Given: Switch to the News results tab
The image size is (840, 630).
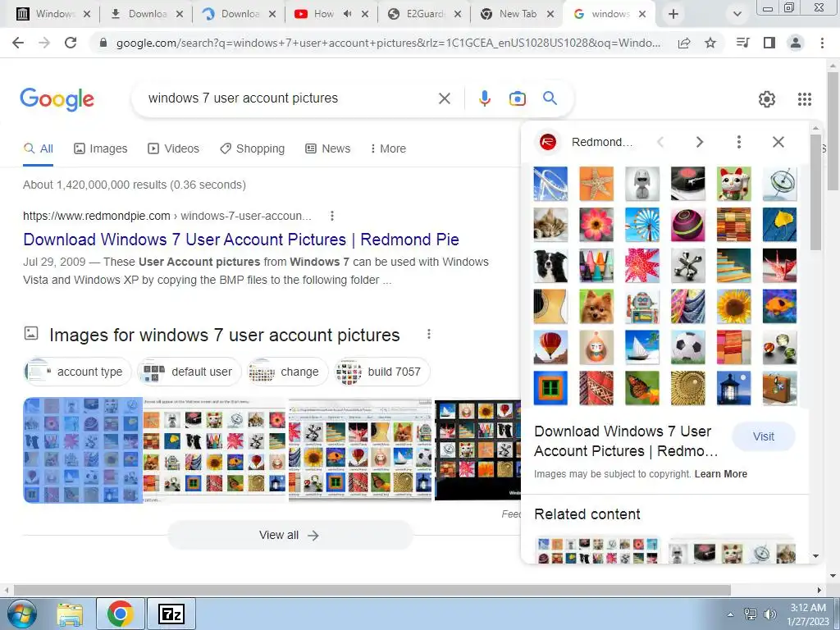Looking at the screenshot, I should click(x=328, y=149).
